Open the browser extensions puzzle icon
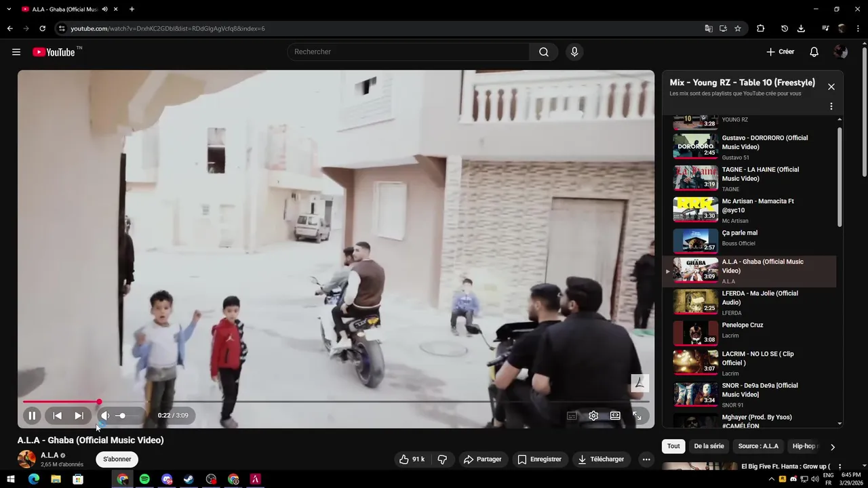The width and height of the screenshot is (868, 488). (760, 28)
